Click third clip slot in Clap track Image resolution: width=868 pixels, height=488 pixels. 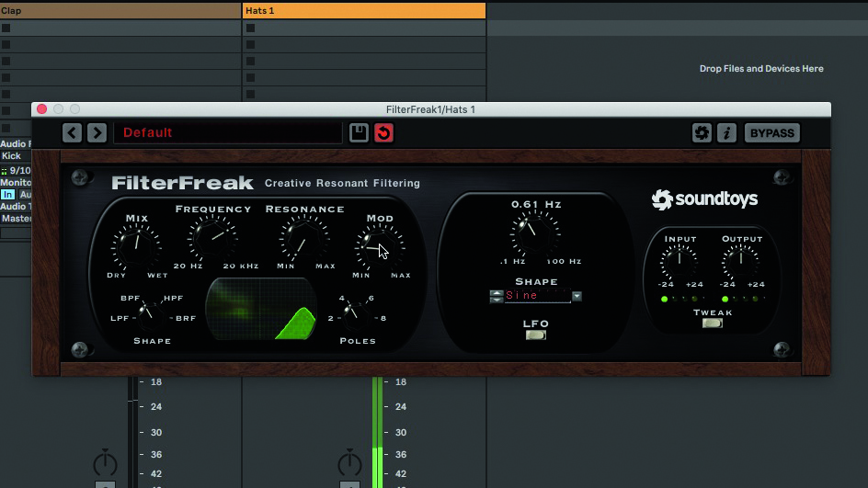pyautogui.click(x=120, y=61)
